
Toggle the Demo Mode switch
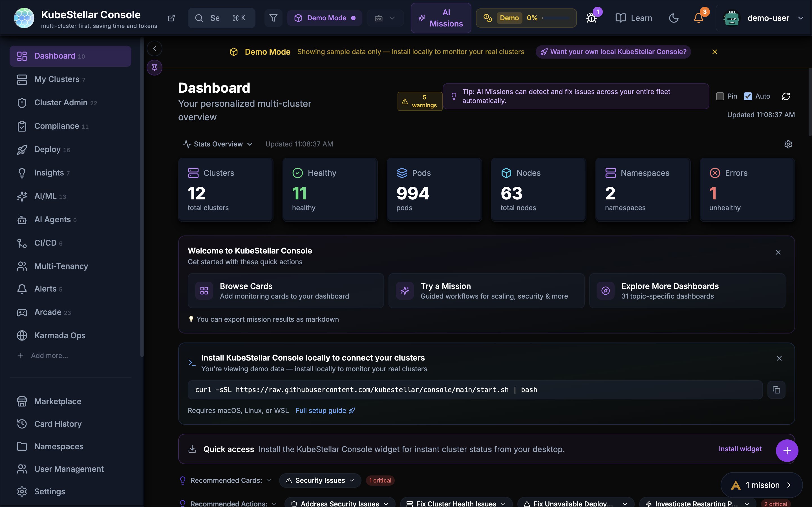[x=325, y=18]
